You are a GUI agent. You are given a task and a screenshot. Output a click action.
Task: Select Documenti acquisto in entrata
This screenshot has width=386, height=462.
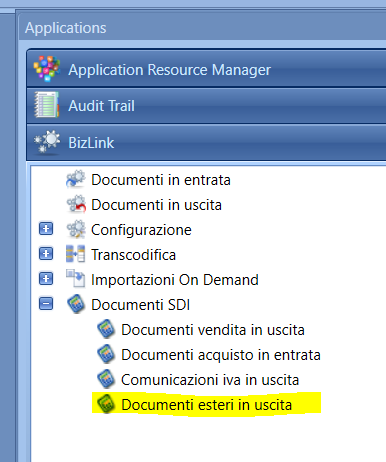[221, 355]
